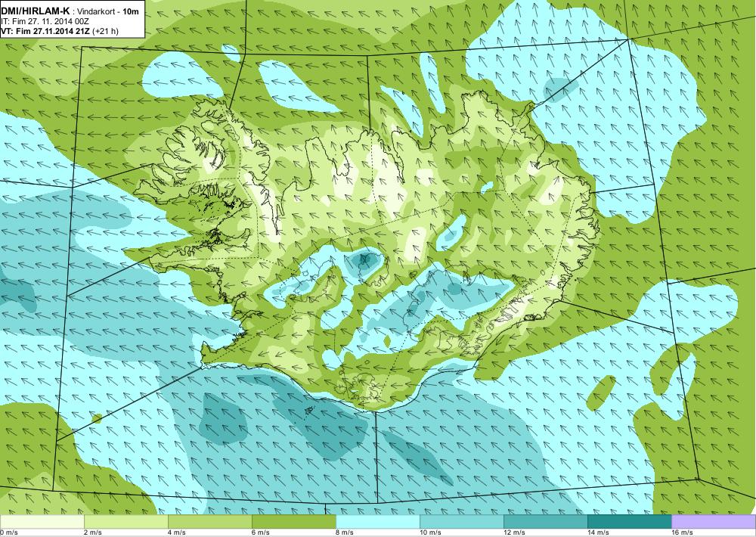Image resolution: width=756 pixels, height=537 pixels.
Task: Click the 2–4 m/s light green legend swatch
Action: 126,521
